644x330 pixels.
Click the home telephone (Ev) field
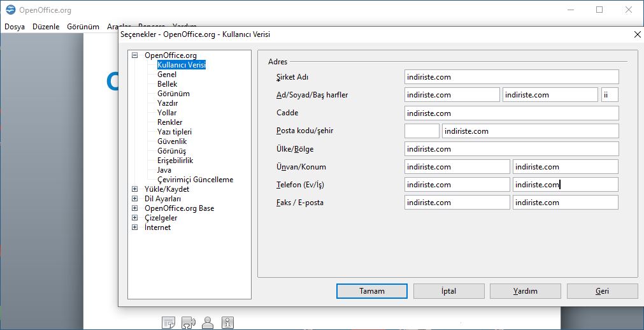[457, 185]
